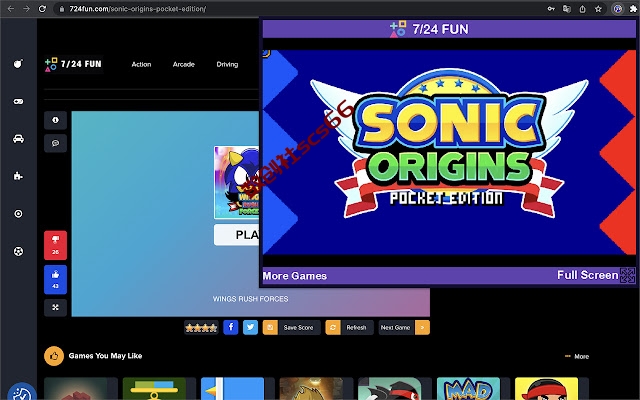Click the red thumbs-down dislike button

click(56, 245)
